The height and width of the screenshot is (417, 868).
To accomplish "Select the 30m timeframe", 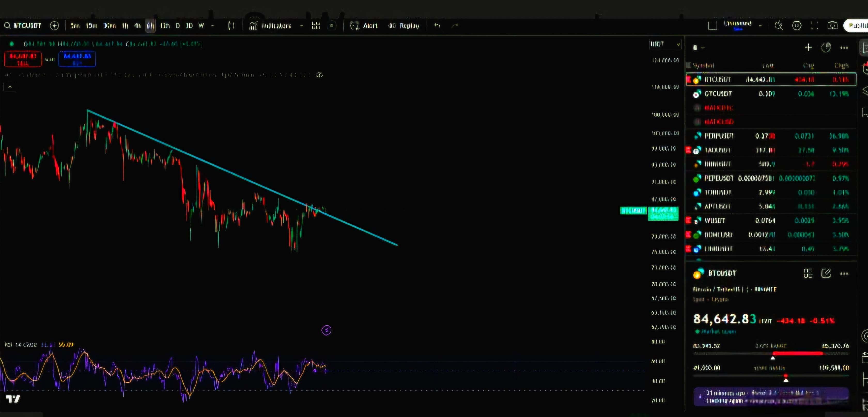I will (110, 26).
